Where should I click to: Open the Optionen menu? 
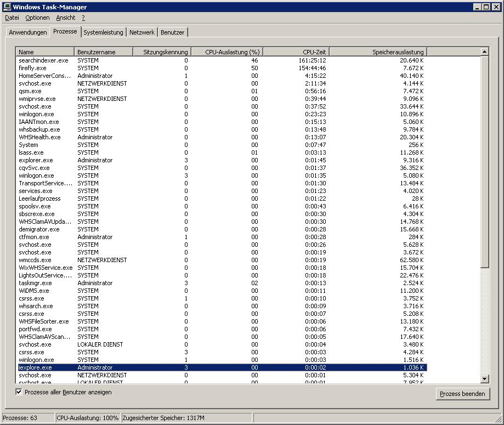point(38,18)
